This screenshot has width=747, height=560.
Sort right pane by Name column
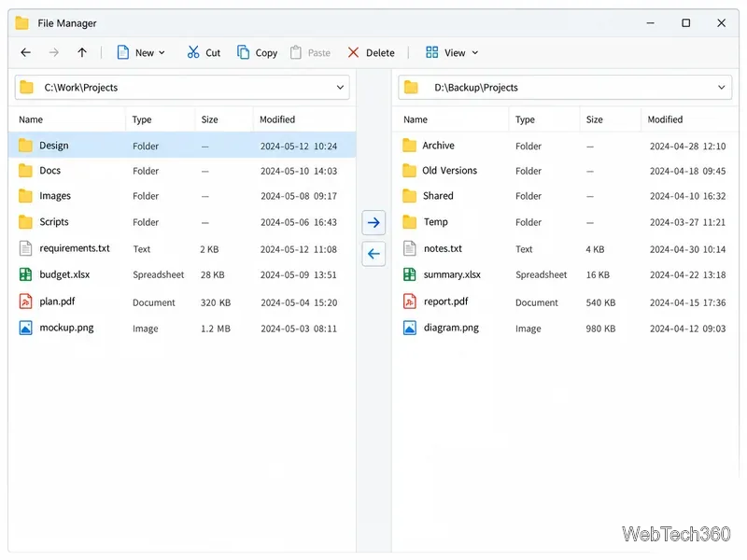pyautogui.click(x=416, y=119)
